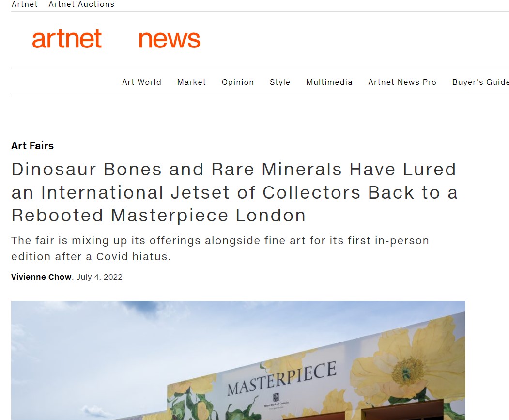Image resolution: width=509 pixels, height=420 pixels.
Task: Go to the Opinion section
Action: point(238,82)
